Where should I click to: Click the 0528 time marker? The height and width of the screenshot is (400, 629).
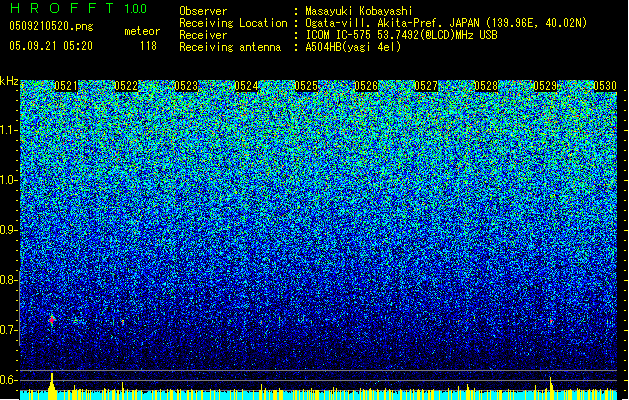486,86
